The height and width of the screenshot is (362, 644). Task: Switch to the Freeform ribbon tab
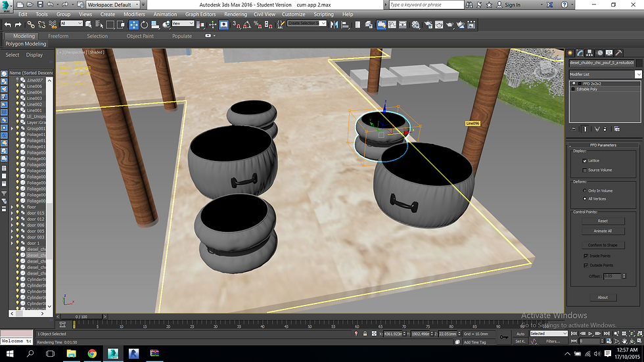(58, 36)
